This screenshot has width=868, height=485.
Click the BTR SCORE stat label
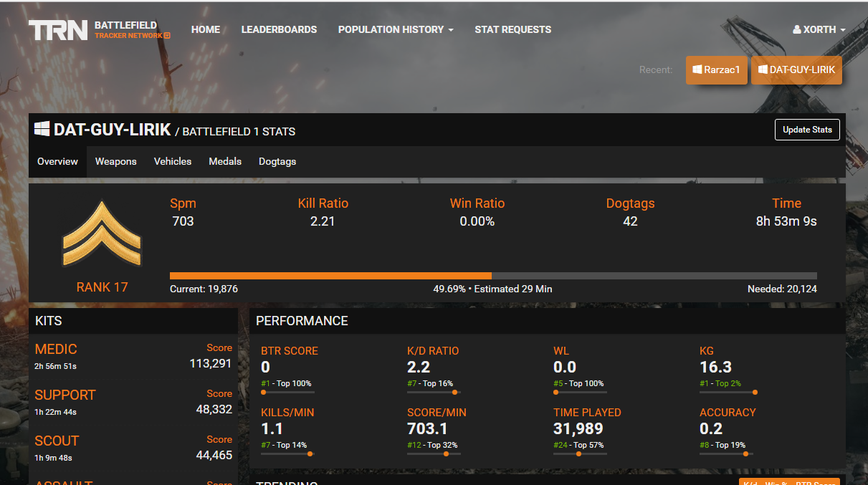[x=290, y=351]
